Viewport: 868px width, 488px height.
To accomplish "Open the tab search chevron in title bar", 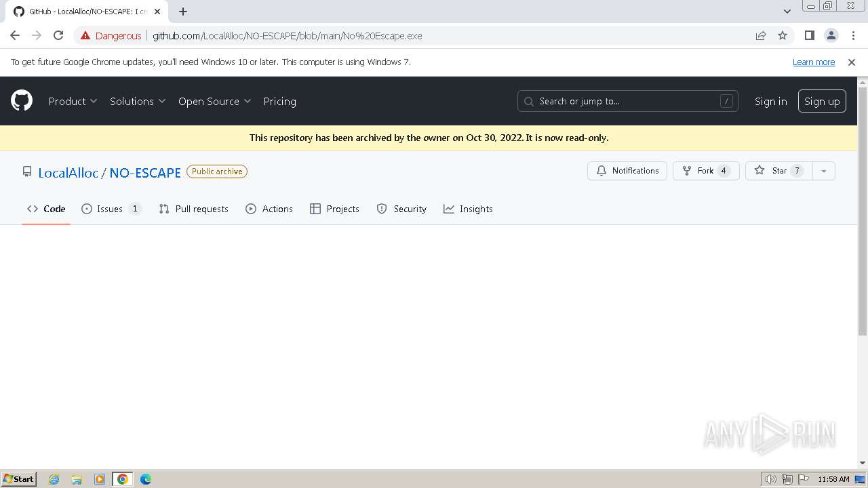I will click(x=787, y=12).
